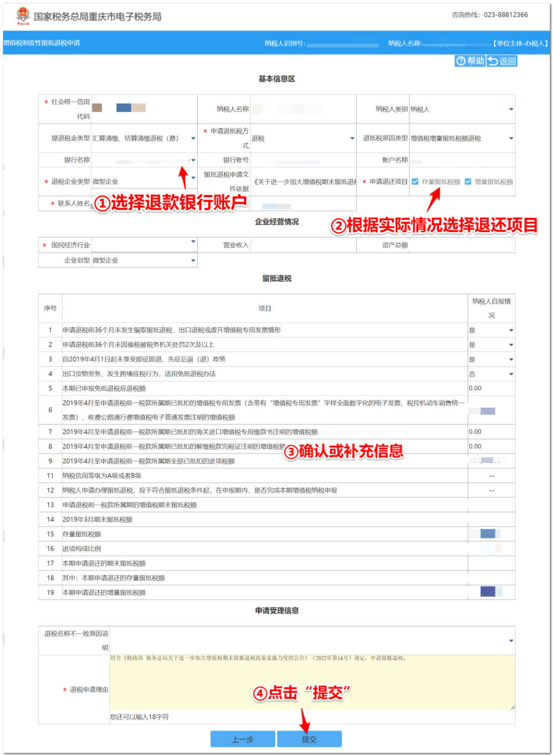
Task: Click the 留抵退税 section heading
Action: tap(276, 278)
